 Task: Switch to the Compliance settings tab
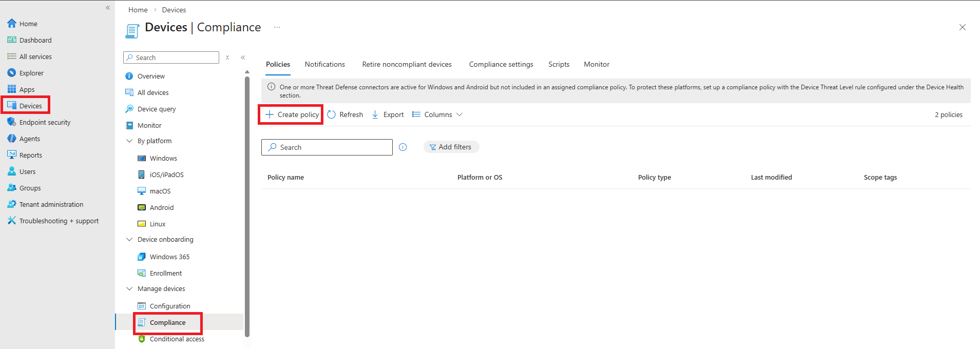501,64
